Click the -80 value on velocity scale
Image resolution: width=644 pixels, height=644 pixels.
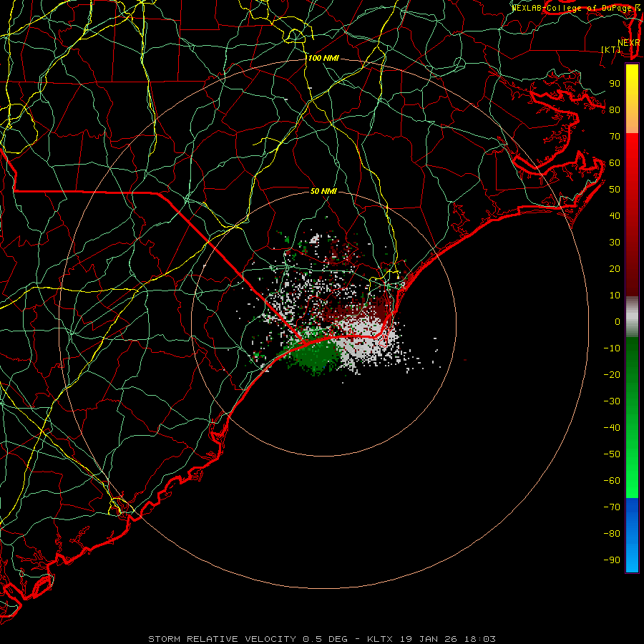click(x=612, y=534)
